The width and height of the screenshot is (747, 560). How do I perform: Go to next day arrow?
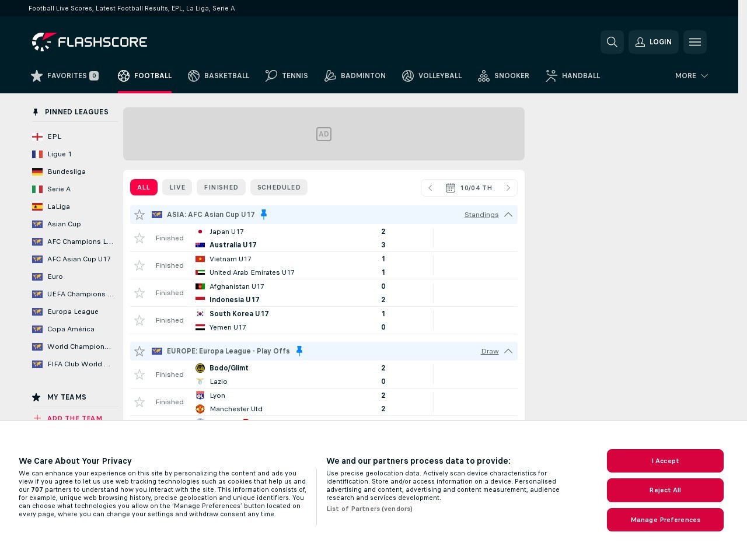508,188
